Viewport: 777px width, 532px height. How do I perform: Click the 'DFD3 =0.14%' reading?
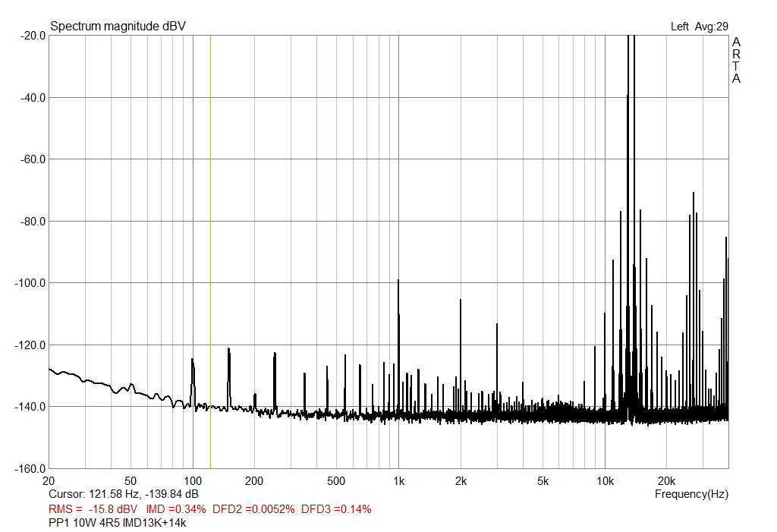(x=336, y=509)
